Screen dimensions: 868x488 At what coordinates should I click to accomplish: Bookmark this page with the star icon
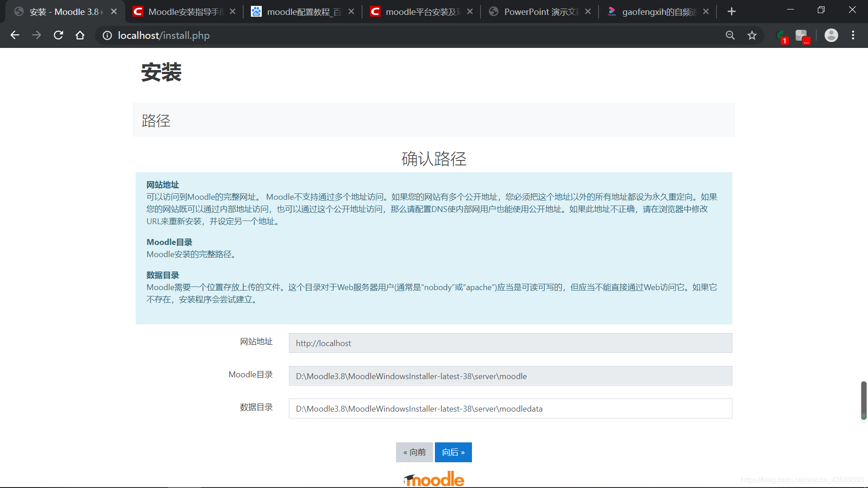tap(752, 35)
